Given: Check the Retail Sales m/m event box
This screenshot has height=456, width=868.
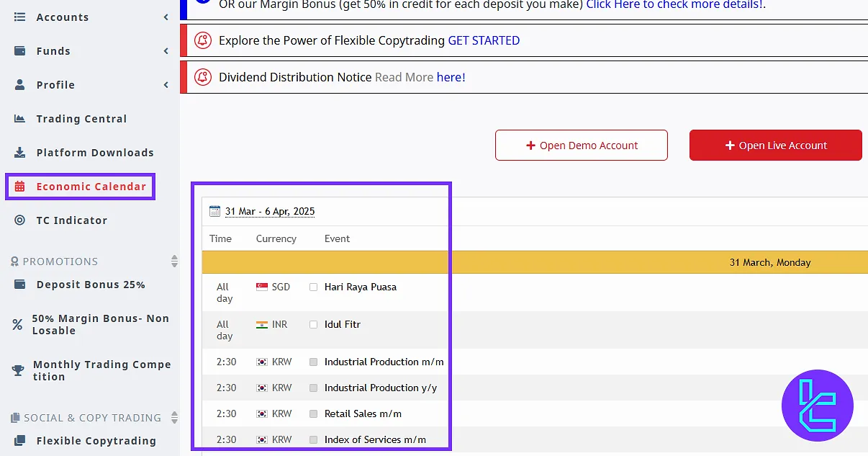Looking at the screenshot, I should point(313,413).
